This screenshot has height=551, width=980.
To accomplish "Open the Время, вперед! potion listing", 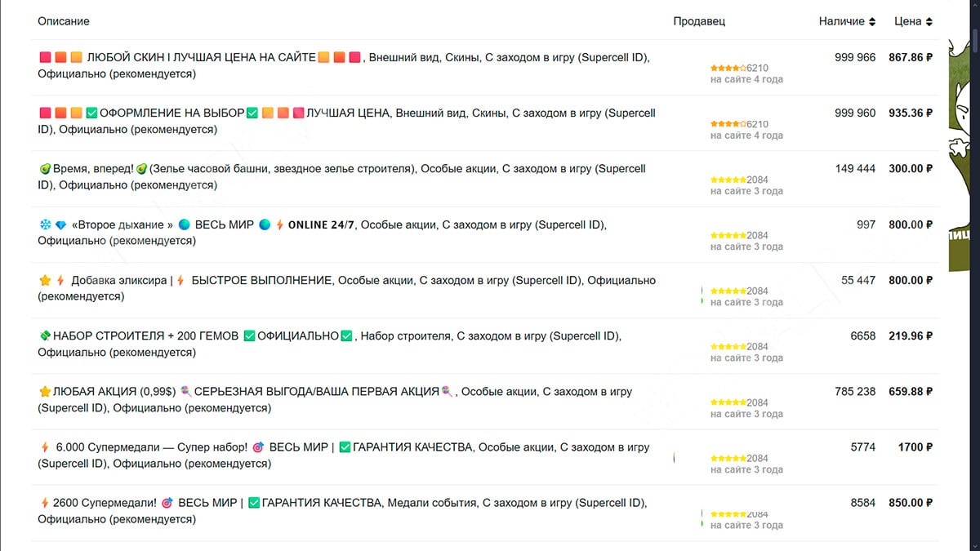I will tap(485, 178).
